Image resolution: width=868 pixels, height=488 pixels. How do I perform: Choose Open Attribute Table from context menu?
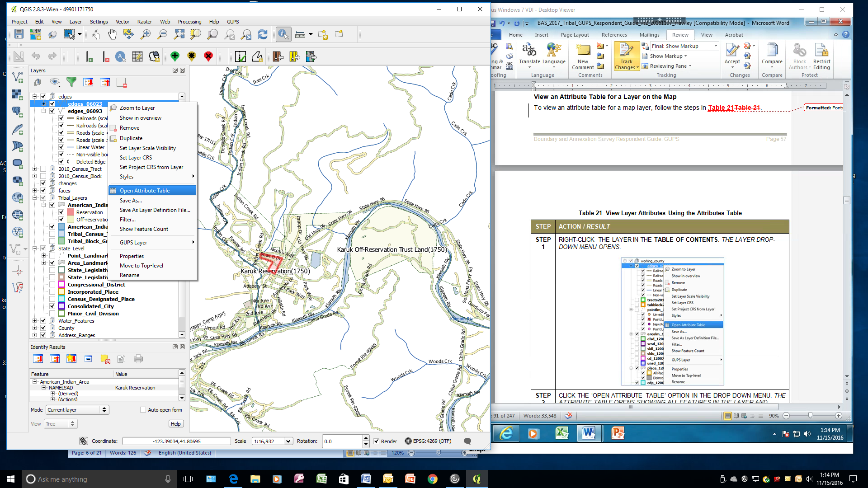click(x=145, y=191)
